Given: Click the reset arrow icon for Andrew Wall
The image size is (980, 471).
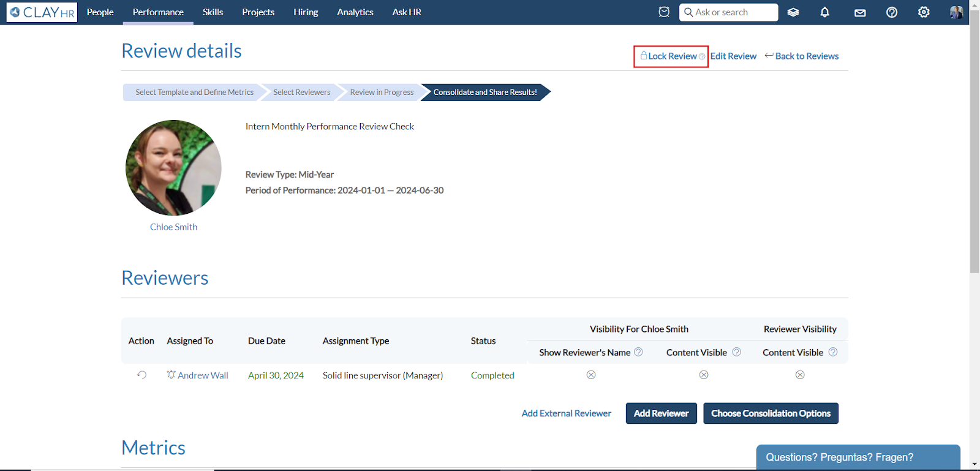Looking at the screenshot, I should (x=141, y=375).
